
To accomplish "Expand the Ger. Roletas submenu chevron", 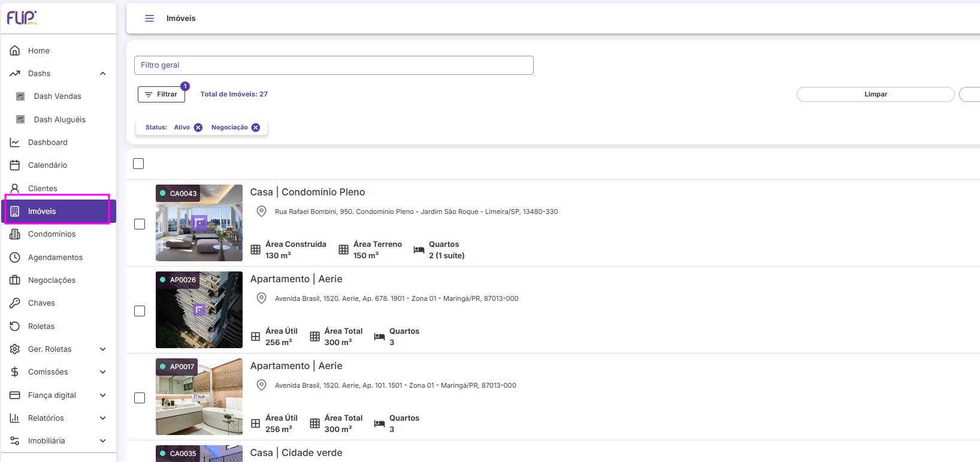I will (103, 349).
